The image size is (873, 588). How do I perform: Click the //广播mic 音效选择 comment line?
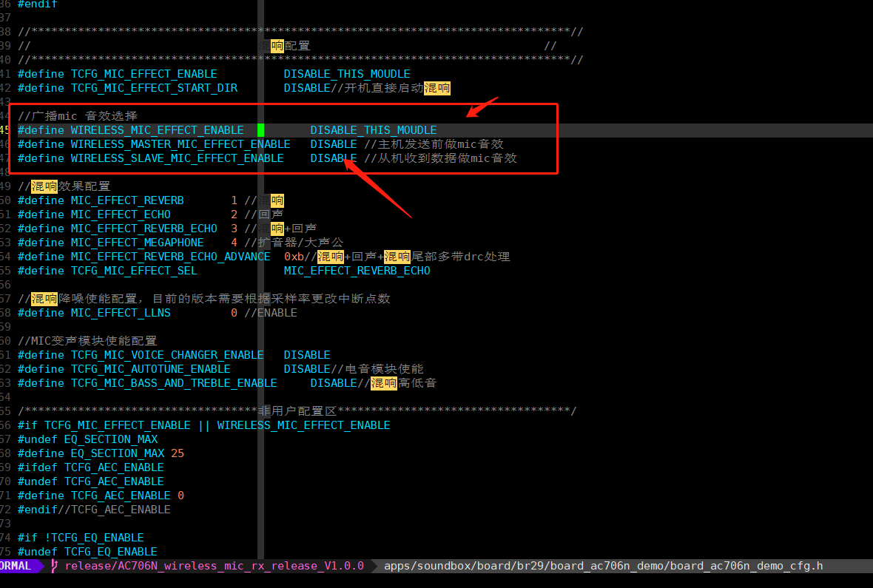click(78, 116)
